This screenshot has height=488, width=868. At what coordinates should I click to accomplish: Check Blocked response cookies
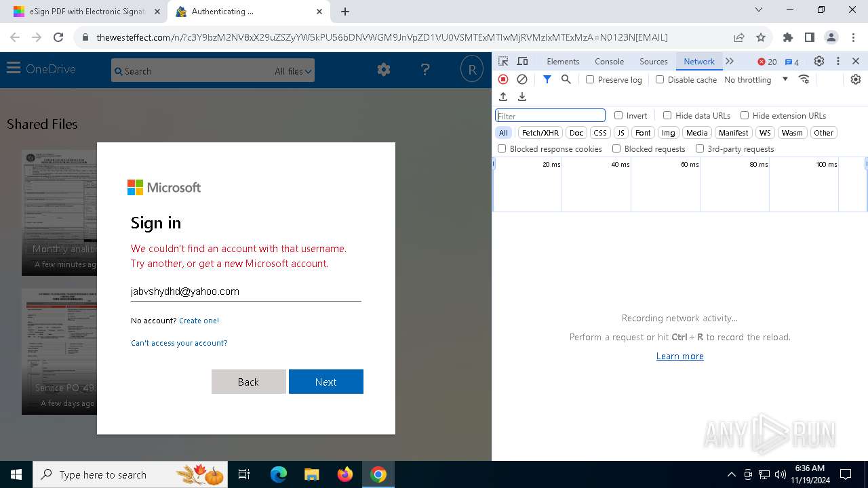(x=502, y=148)
